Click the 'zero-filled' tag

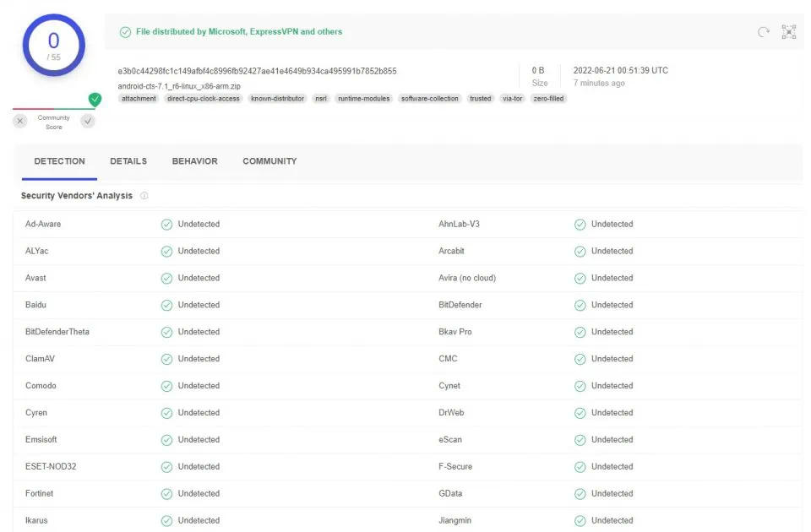548,99
